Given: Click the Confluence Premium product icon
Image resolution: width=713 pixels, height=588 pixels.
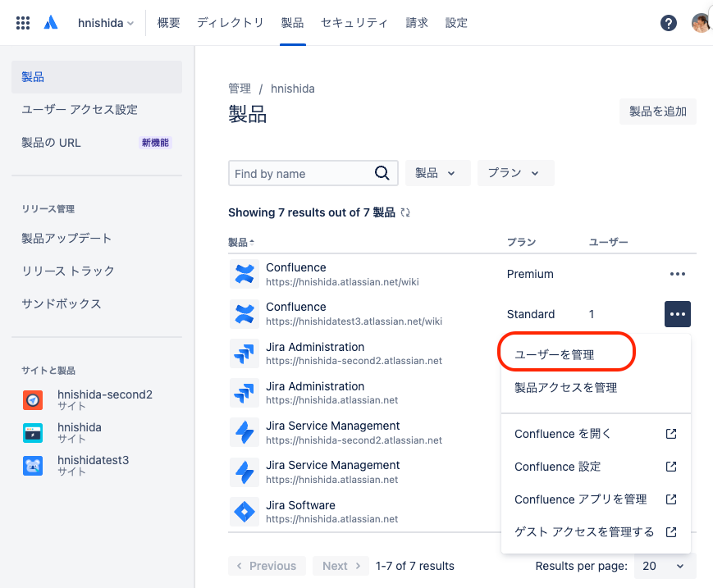Looking at the screenshot, I should coord(245,274).
